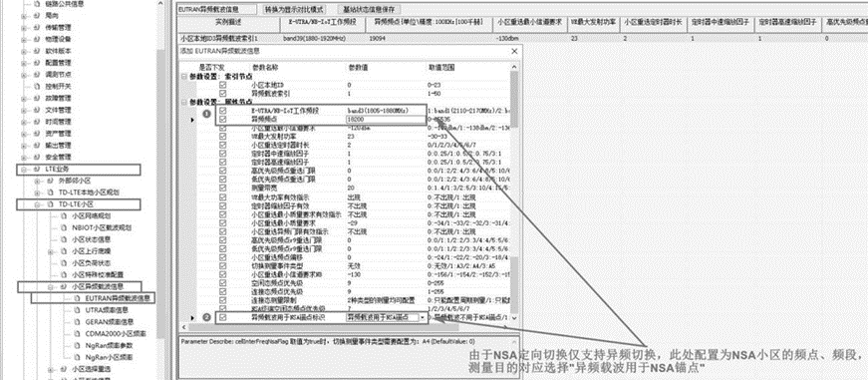Viewport: 868px width, 380px height.
Task: Click the 异频频点 value field 18200
Action: click(387, 119)
